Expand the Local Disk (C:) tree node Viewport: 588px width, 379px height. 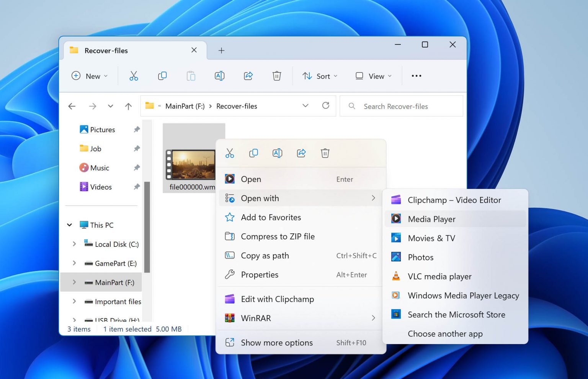pyautogui.click(x=74, y=244)
